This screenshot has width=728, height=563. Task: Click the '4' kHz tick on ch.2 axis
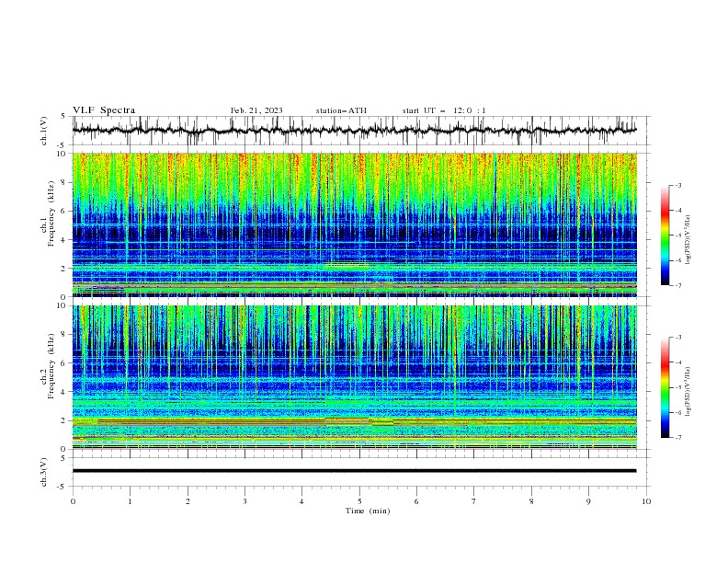click(64, 392)
